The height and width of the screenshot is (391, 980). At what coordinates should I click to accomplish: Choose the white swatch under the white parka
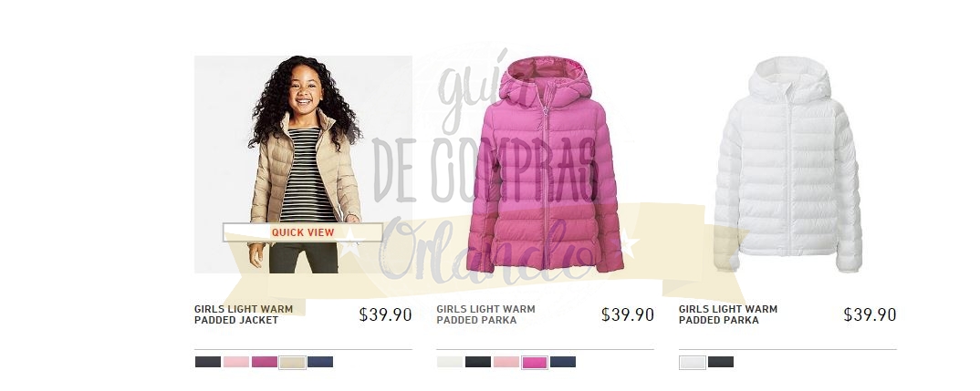click(x=693, y=362)
